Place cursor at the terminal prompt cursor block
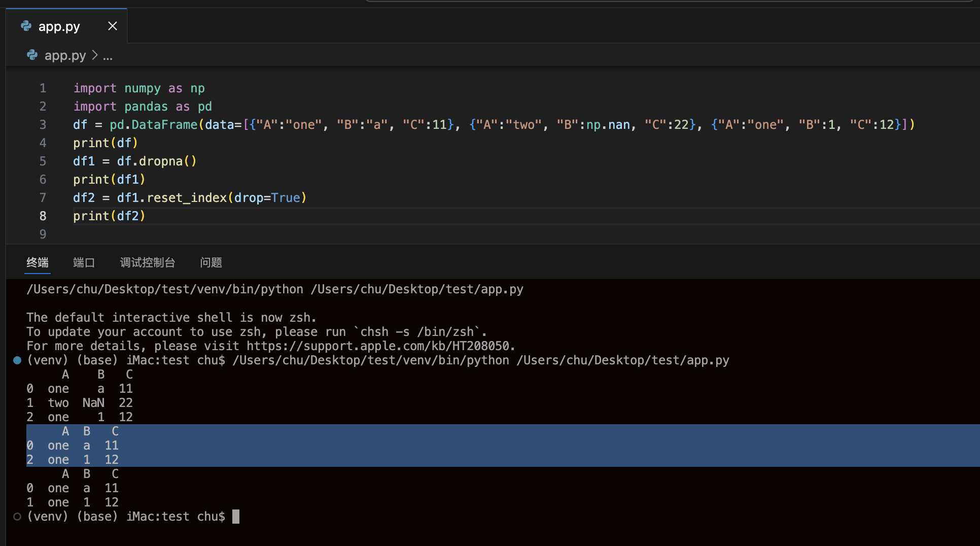This screenshot has height=546, width=980. click(236, 517)
